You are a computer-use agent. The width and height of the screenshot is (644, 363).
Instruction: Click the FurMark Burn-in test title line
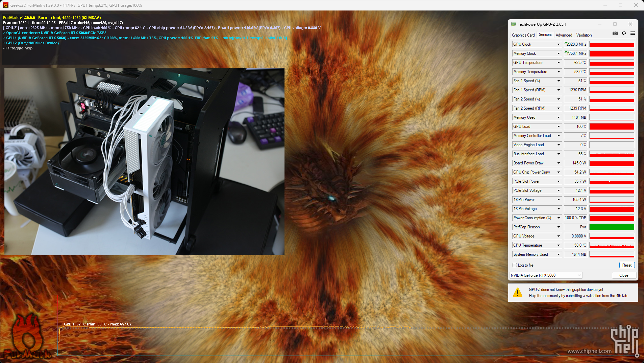(52, 18)
